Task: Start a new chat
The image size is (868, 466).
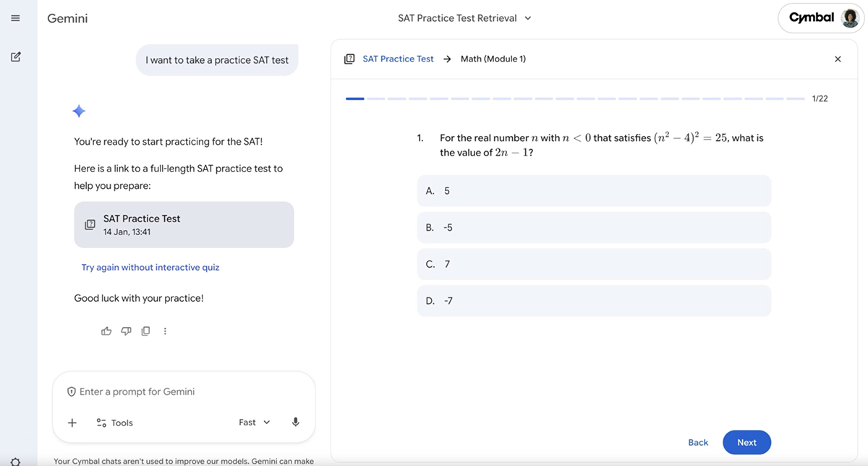Action: pyautogui.click(x=15, y=56)
